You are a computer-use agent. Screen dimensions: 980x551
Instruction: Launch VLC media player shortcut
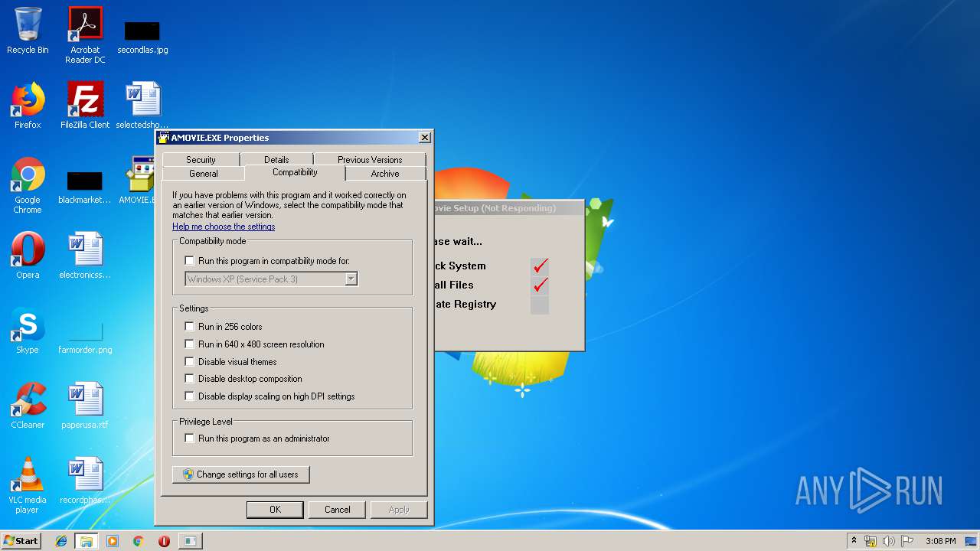[28, 485]
